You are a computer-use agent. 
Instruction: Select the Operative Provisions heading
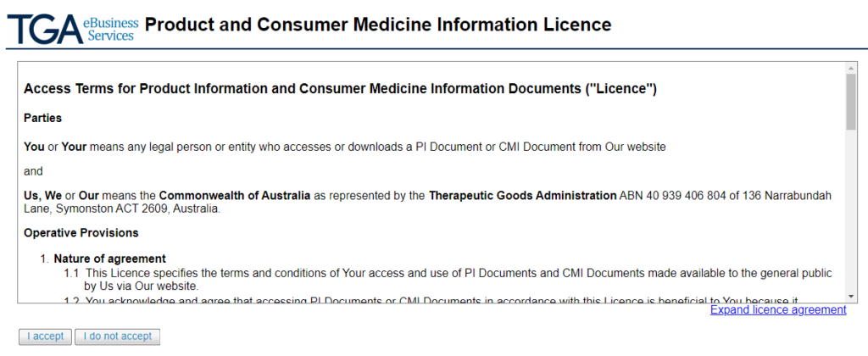(81, 232)
